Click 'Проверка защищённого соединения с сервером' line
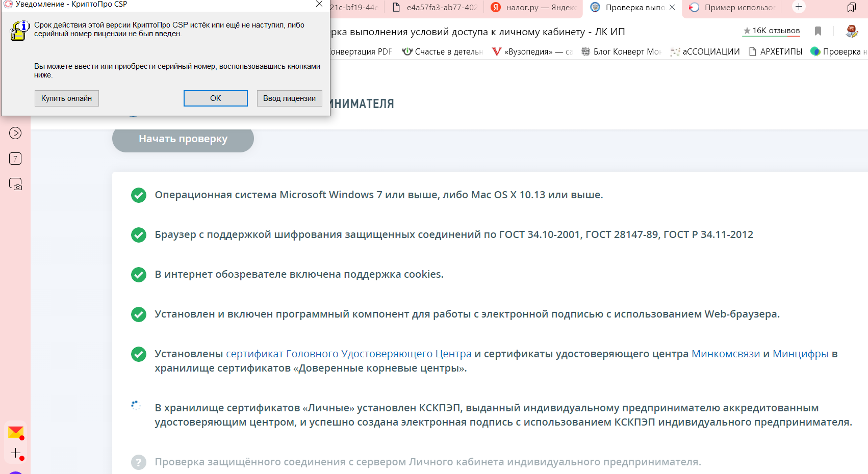The width and height of the screenshot is (868, 474). coord(428,462)
